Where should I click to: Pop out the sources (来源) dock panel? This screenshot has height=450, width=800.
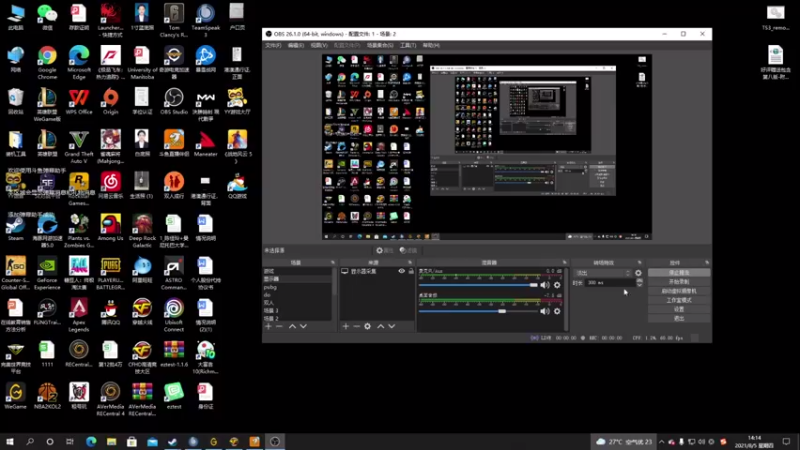pos(410,262)
